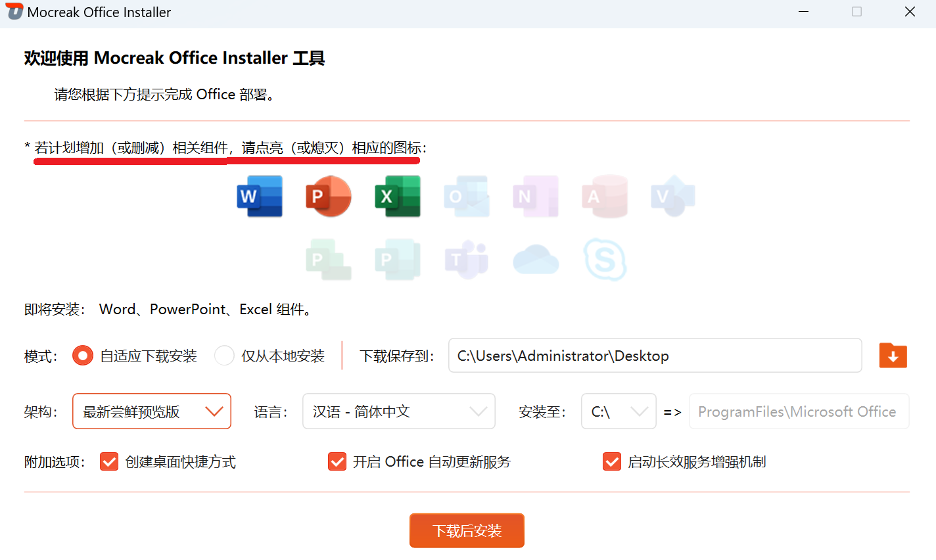Select the 仅从本地安装 radio option
936x560 pixels.
[x=224, y=356]
